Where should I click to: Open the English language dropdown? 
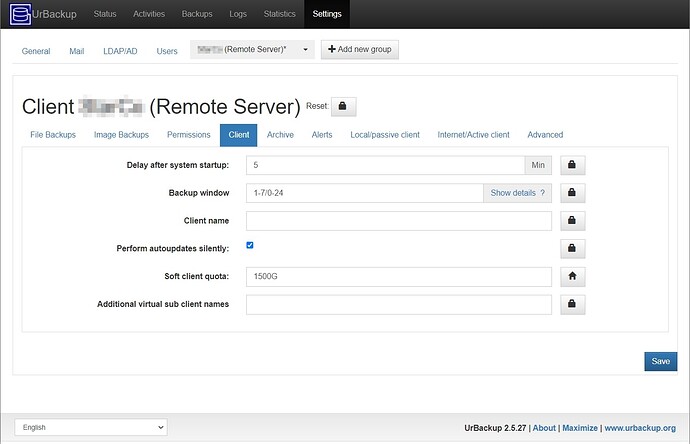[x=91, y=427]
